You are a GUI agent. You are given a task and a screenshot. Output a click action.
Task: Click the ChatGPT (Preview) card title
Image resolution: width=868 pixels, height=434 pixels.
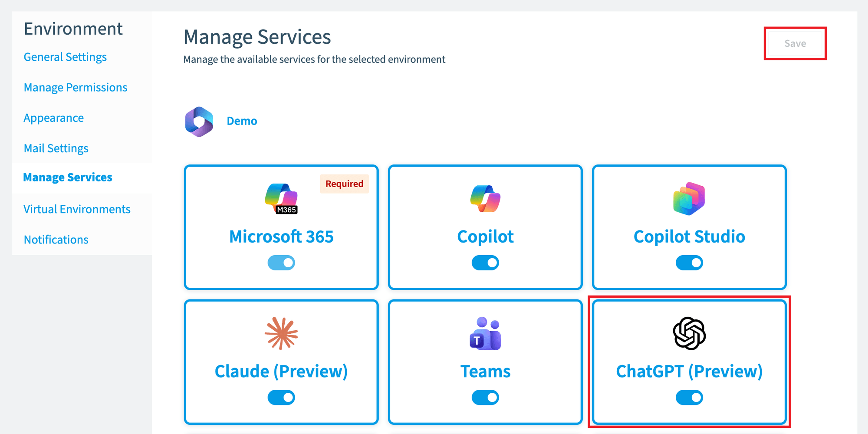[x=689, y=372]
